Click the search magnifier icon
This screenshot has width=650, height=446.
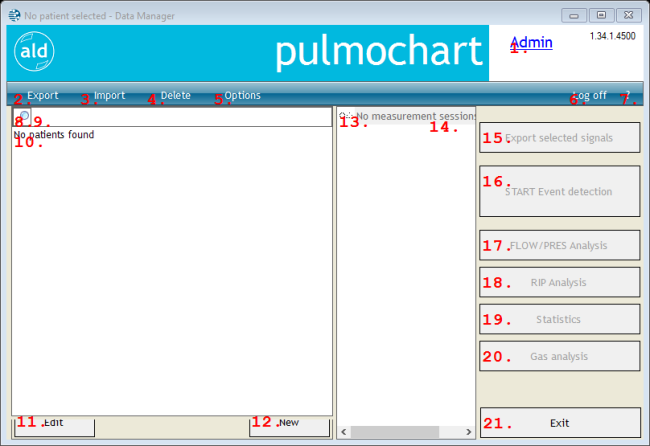(22, 117)
